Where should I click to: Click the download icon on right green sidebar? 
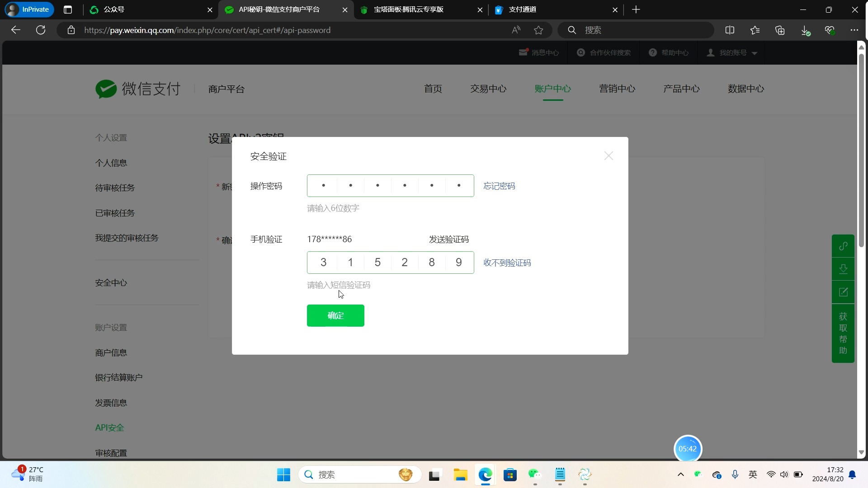[x=843, y=269]
